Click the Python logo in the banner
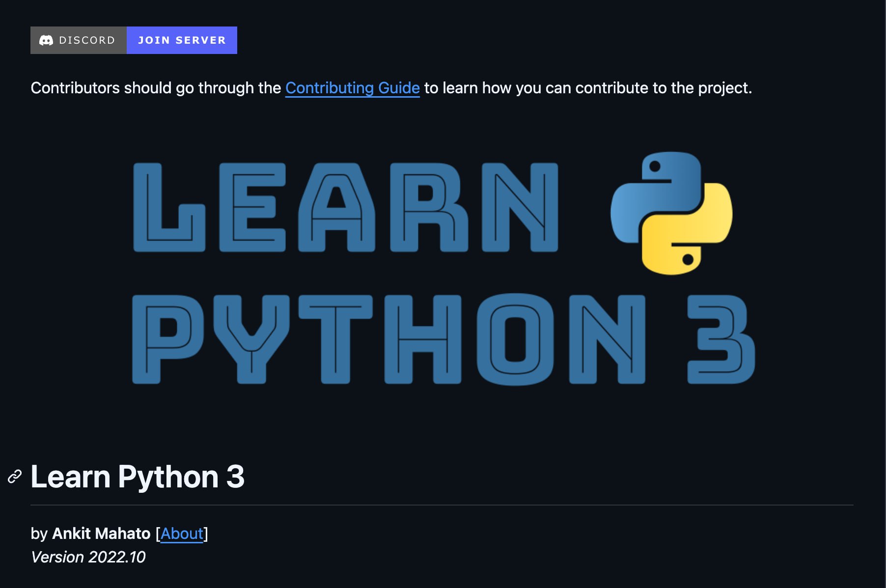 coord(671,213)
